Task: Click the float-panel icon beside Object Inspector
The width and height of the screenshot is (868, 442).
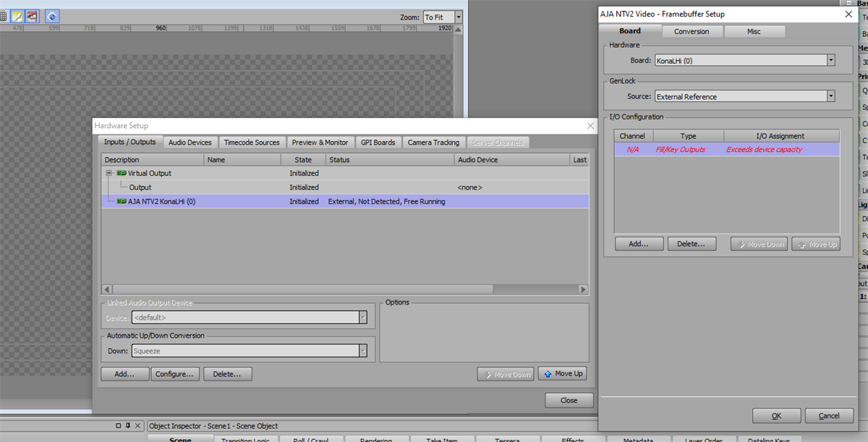Action: click(119, 425)
